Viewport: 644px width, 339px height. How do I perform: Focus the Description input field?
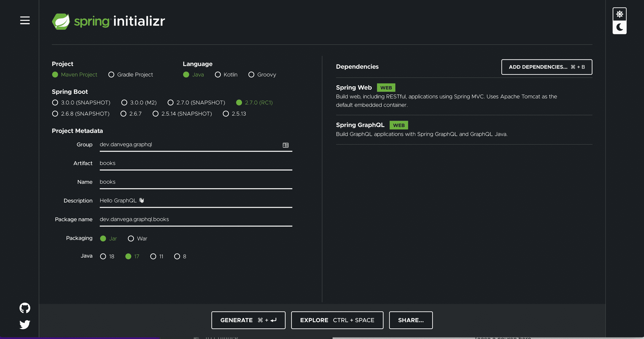click(196, 201)
